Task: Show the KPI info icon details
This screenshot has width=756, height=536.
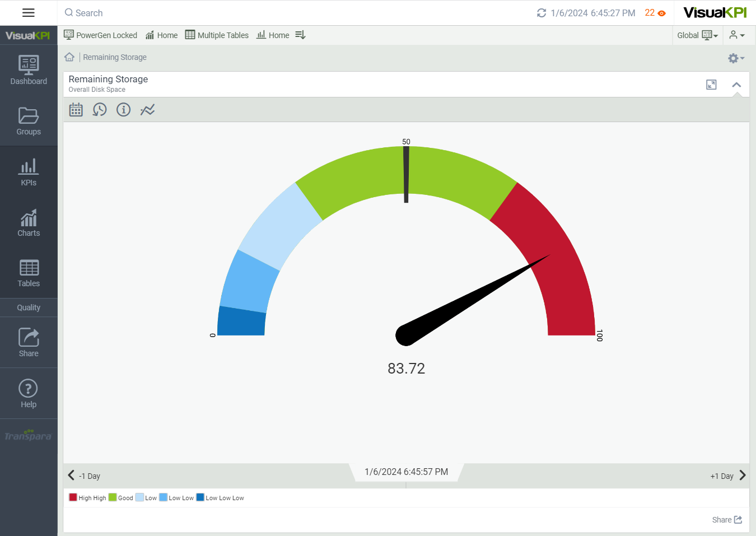Action: tap(123, 110)
